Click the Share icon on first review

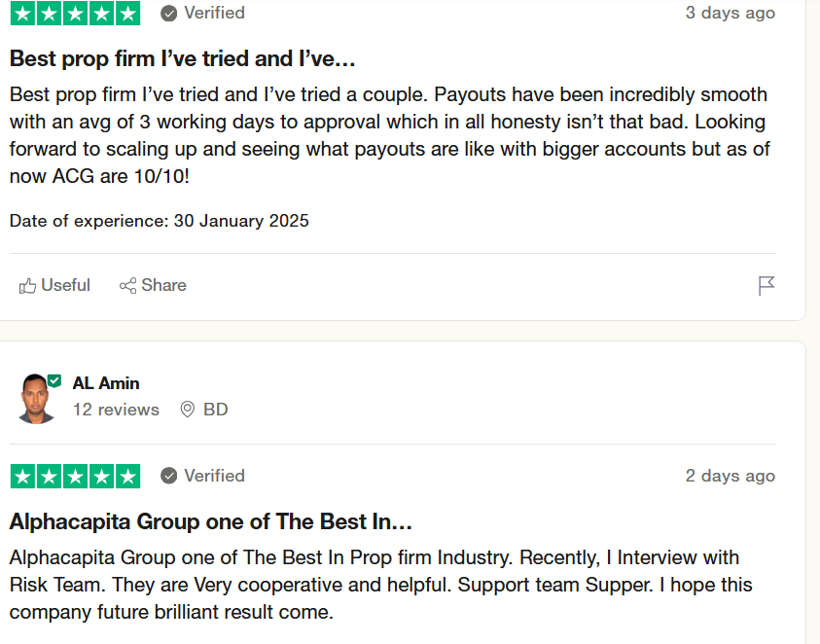point(127,286)
